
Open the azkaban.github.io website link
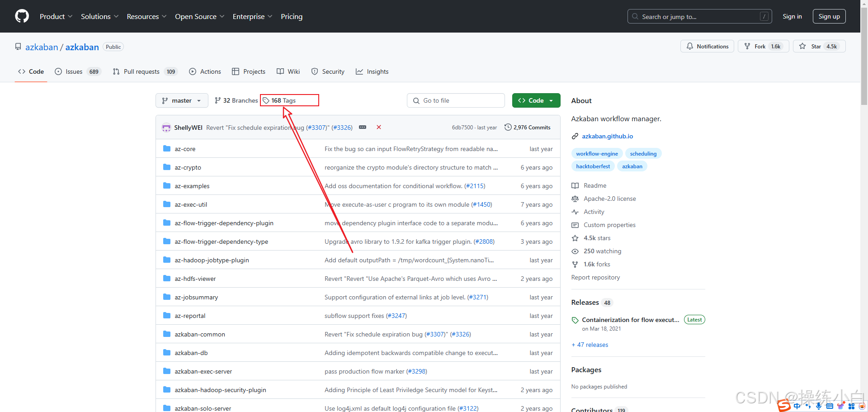pyautogui.click(x=607, y=136)
